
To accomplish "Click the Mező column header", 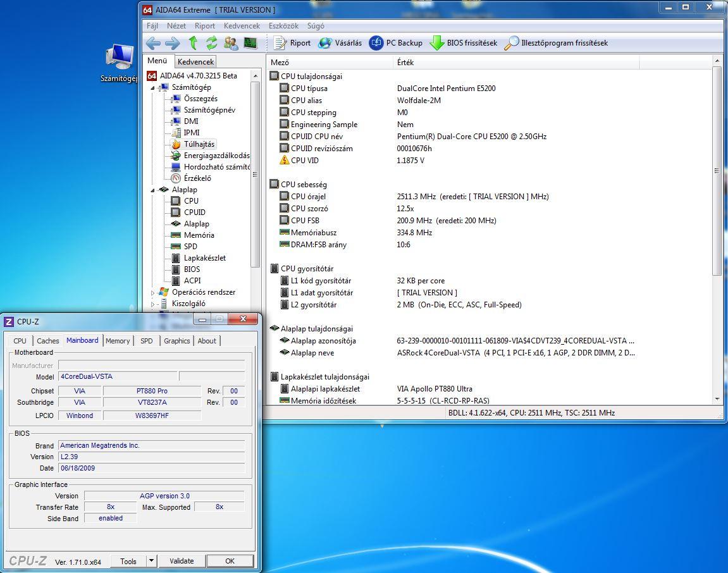I will click(329, 62).
